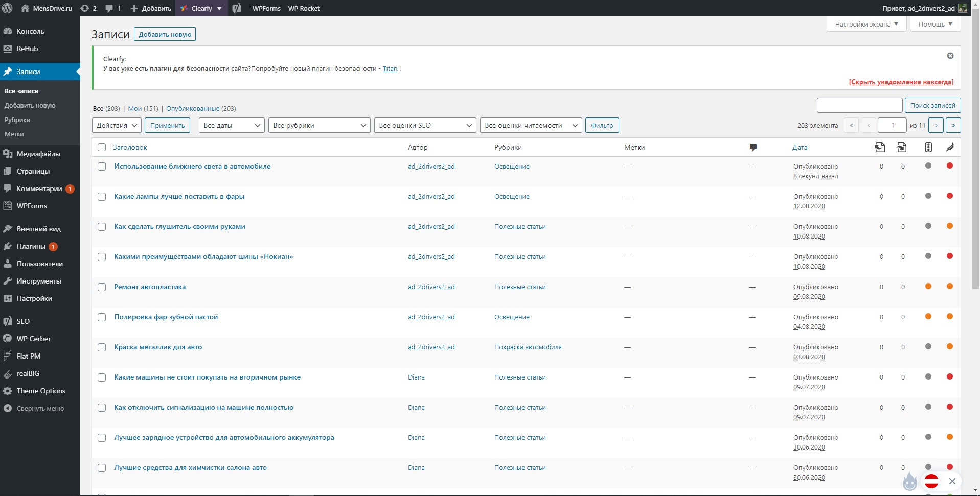Open the 'Все оценки SEO' dropdown
The width and height of the screenshot is (980, 496).
[425, 125]
